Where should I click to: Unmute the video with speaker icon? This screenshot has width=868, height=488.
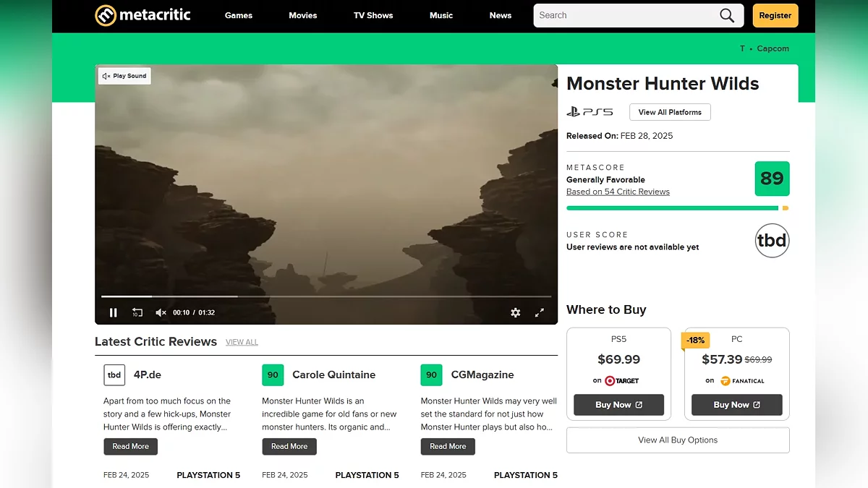tap(161, 312)
